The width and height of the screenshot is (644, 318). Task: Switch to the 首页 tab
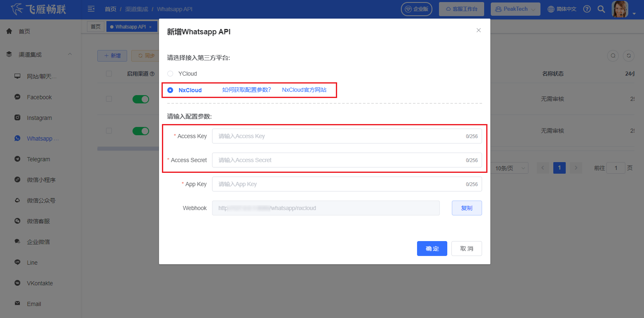coord(96,26)
